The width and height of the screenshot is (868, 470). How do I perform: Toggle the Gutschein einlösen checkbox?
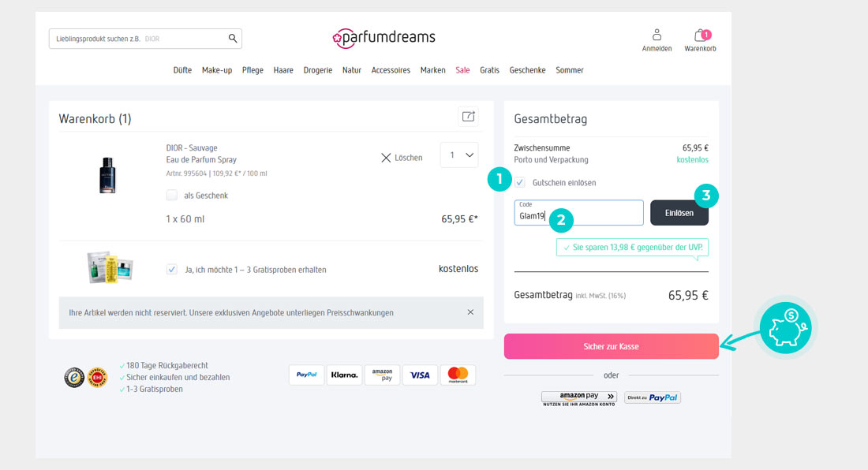520,182
